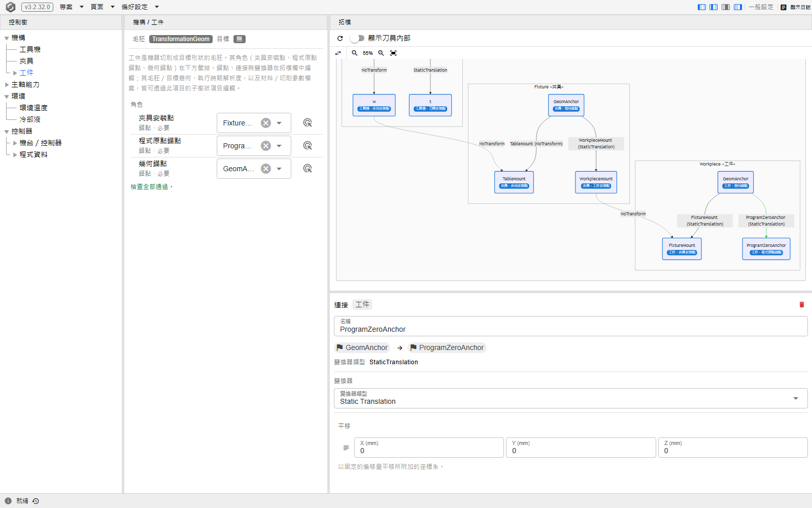812x508 pixels.
Task: Locate 幾何錨點 target in topology
Action: (308, 169)
